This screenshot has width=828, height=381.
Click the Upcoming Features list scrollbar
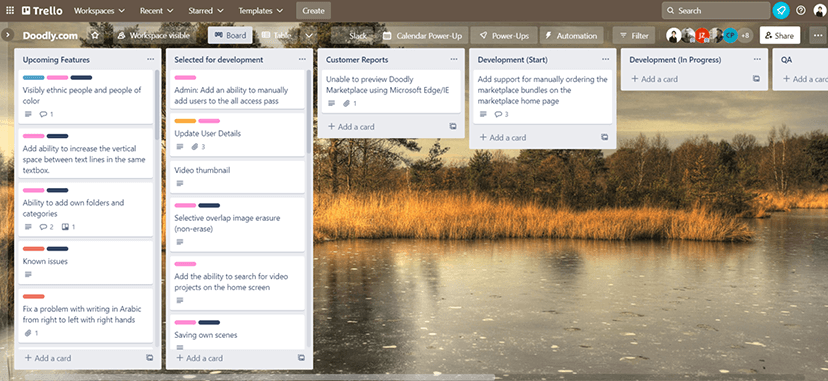157,104
